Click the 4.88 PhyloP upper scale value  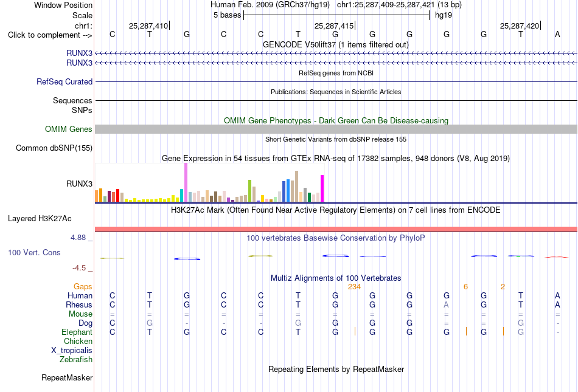pyautogui.click(x=78, y=238)
